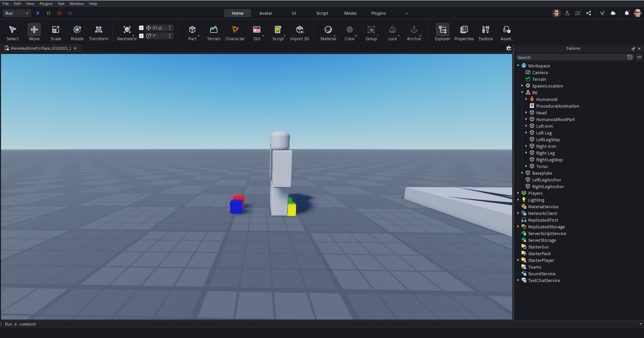Viewport: 644px width, 338px height.
Task: Open the Material picker
Action: coord(328,33)
